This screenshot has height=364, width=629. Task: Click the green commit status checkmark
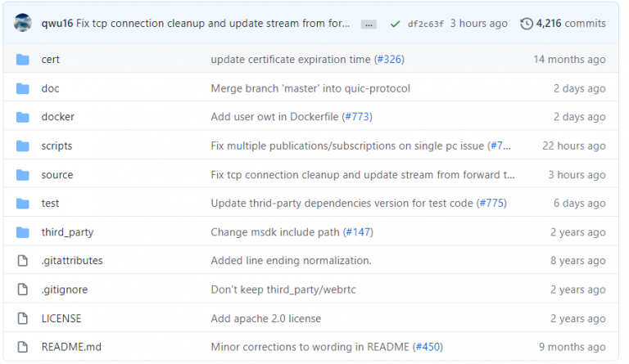pyautogui.click(x=395, y=24)
